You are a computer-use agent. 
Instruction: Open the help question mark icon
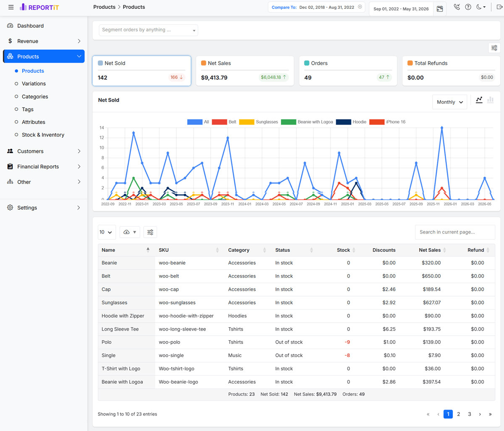click(x=468, y=7)
